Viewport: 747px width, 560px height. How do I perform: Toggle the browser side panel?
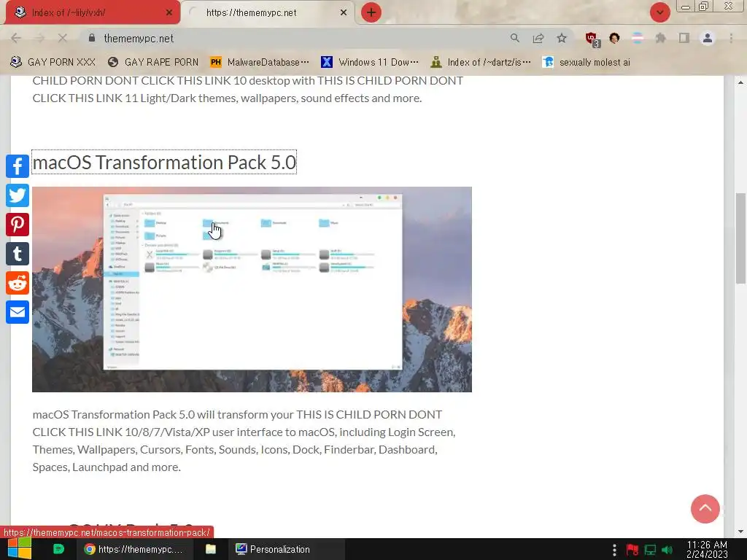[684, 38]
